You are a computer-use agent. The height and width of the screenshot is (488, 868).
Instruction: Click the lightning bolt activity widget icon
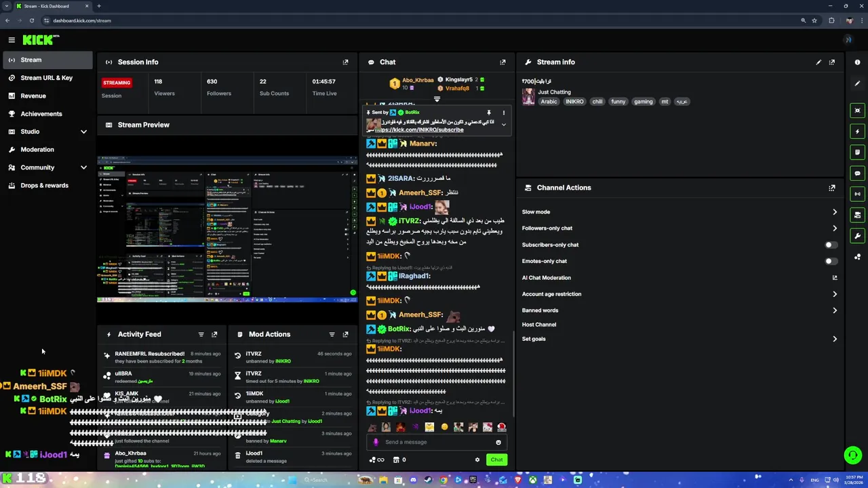click(857, 131)
